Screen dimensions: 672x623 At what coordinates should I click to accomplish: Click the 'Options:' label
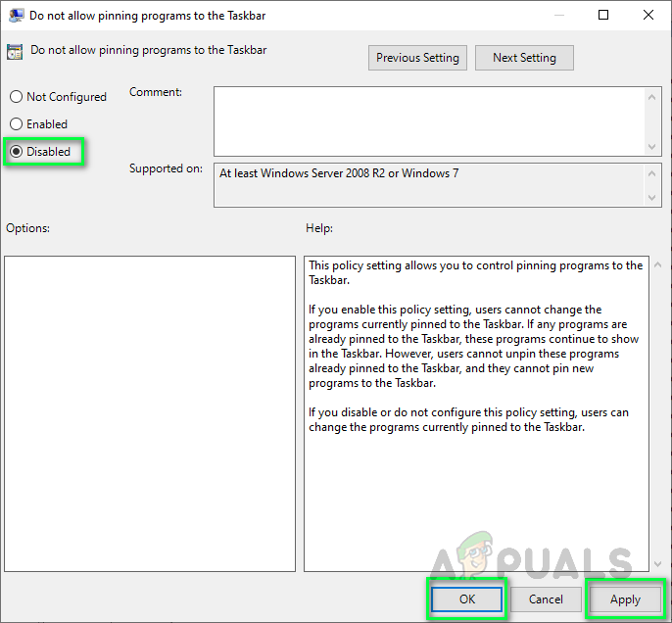tap(27, 228)
